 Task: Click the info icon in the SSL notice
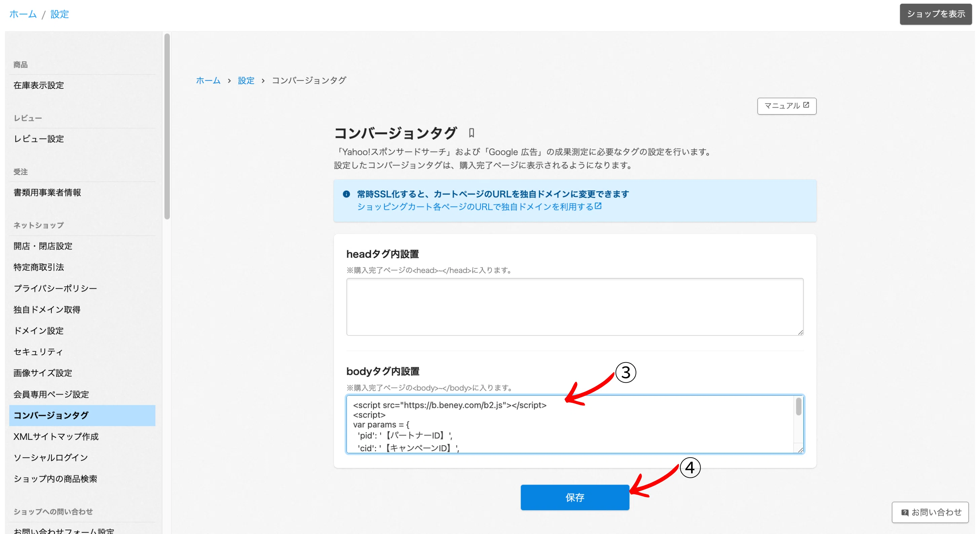pyautogui.click(x=346, y=194)
